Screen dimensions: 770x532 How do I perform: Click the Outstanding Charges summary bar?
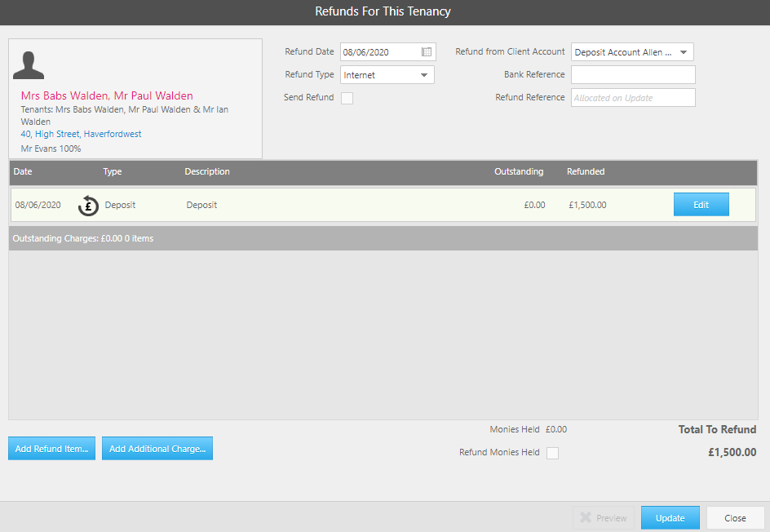(x=383, y=238)
